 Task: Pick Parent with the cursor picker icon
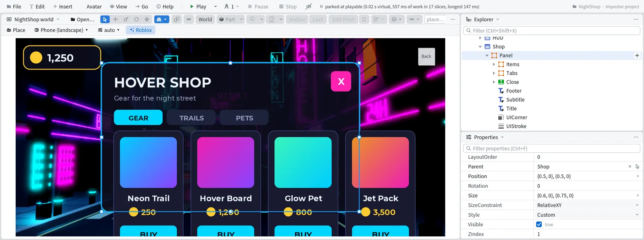coord(638,166)
